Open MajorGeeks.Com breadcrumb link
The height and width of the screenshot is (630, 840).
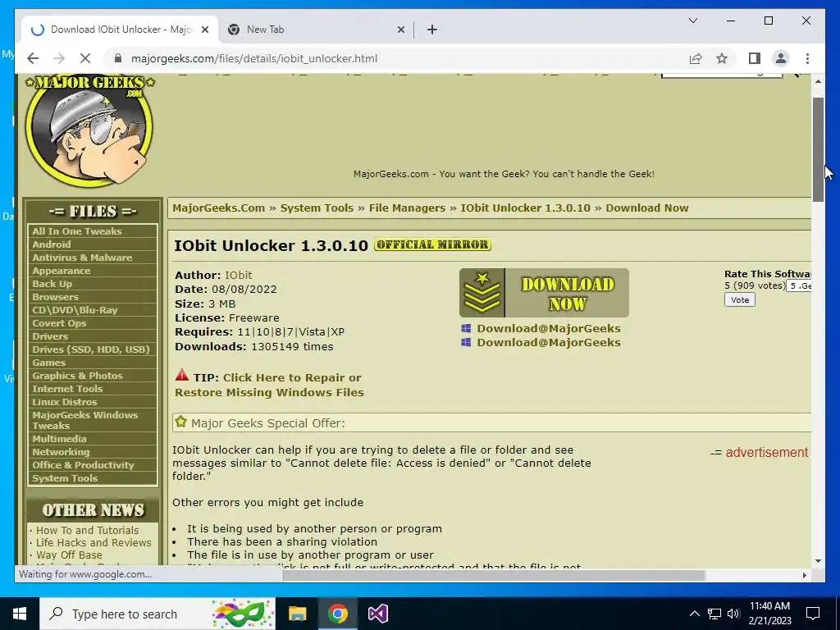pyautogui.click(x=218, y=208)
